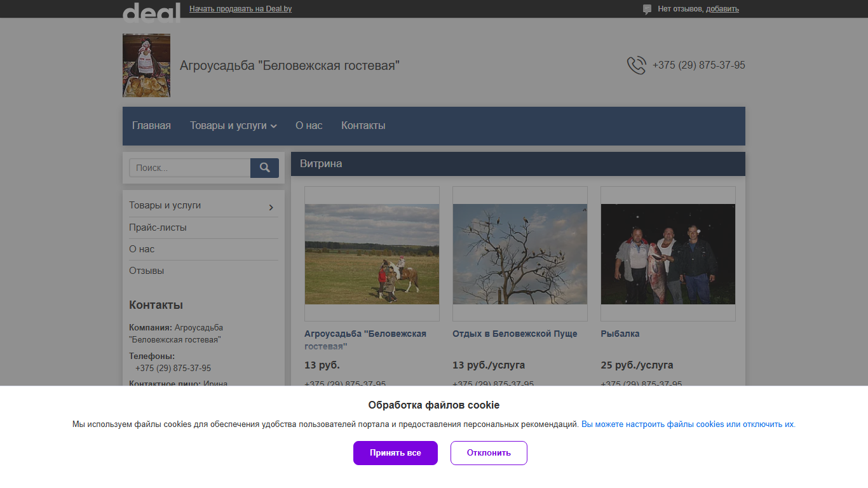This screenshot has width=868, height=488.
Task: Open the cookie settings link in the banner
Action: point(688,424)
